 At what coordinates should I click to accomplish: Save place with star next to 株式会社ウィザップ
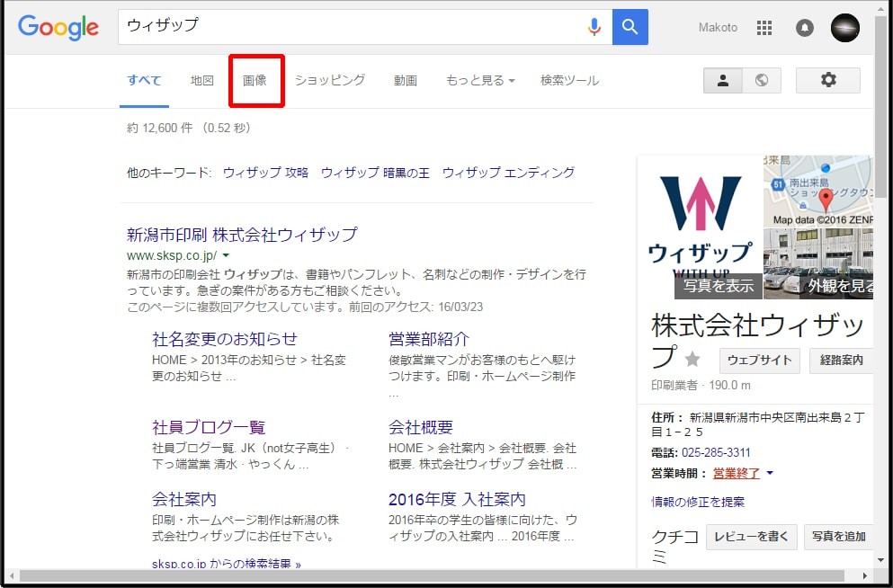point(692,359)
